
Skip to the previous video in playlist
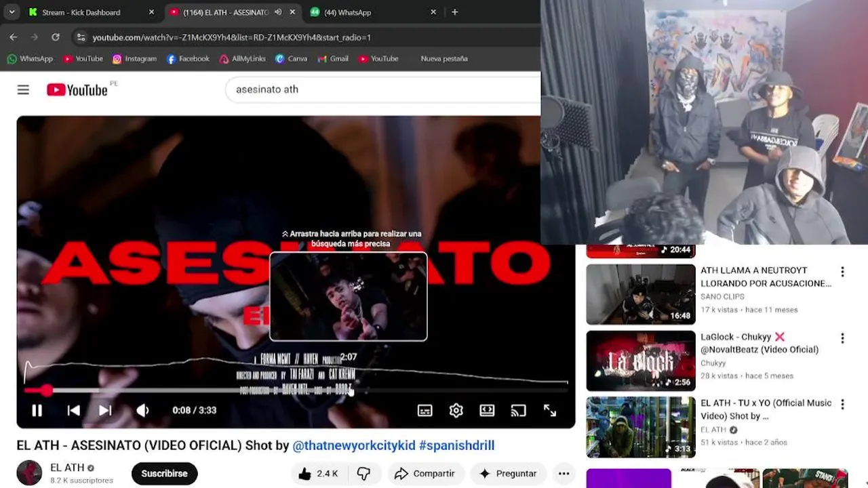pos(73,410)
